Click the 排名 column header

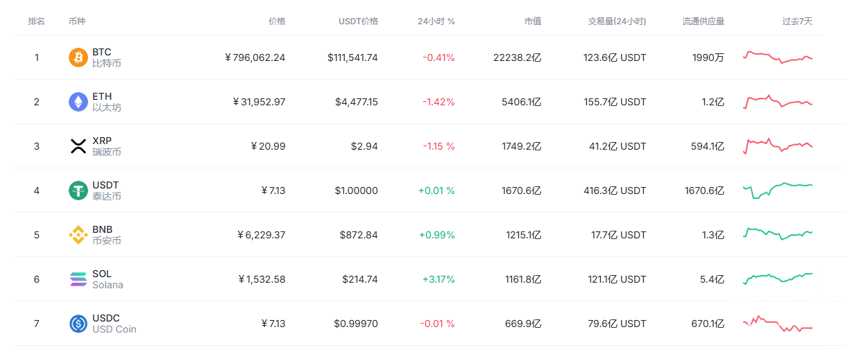pyautogui.click(x=37, y=21)
